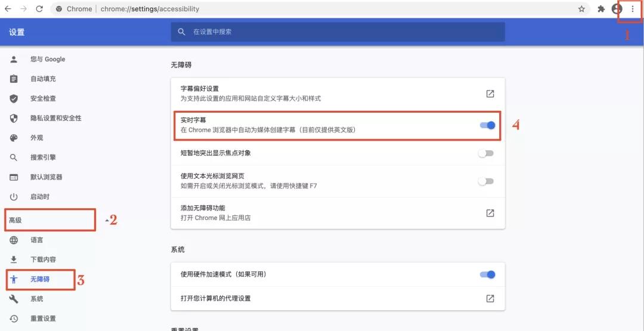
Task: Click the restore clock icon for 重置设置
Action: coord(14,318)
